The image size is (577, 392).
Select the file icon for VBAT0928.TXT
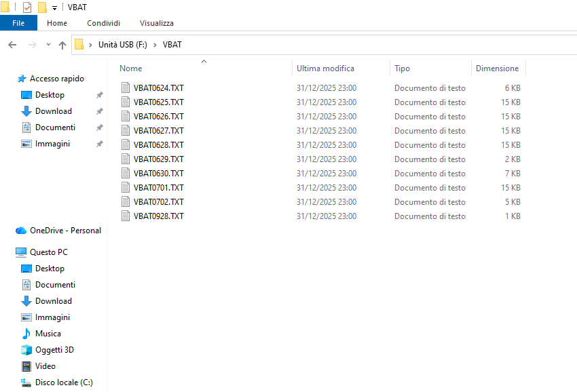click(x=126, y=216)
